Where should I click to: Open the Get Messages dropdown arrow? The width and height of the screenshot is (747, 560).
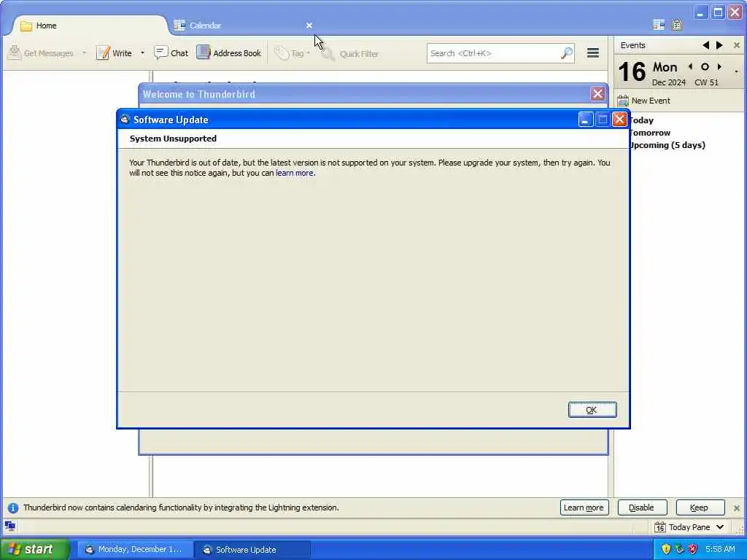point(85,52)
